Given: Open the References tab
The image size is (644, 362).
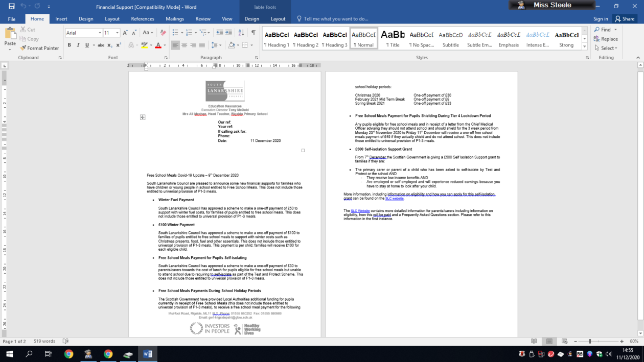Looking at the screenshot, I should click(x=143, y=19).
